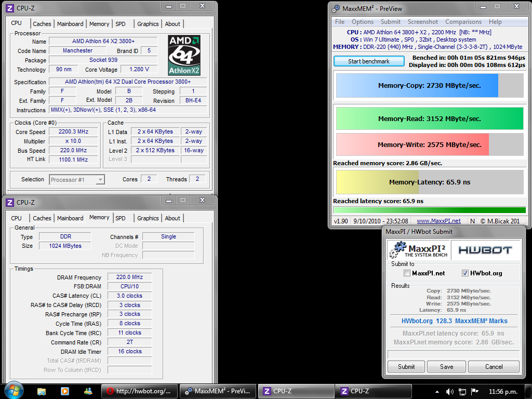Image resolution: width=532 pixels, height=399 pixels.
Task: Open the Windows Live Messenger taskbar icon
Action: (x=88, y=391)
